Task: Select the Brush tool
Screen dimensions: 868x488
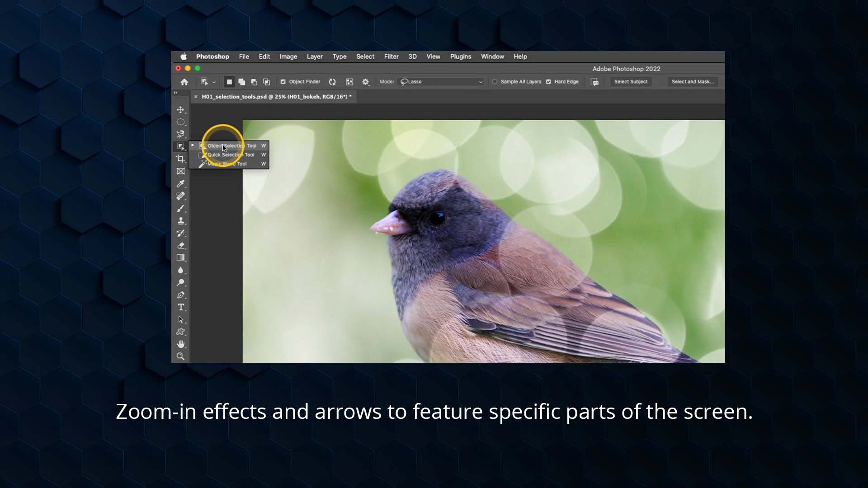Action: pyautogui.click(x=181, y=208)
